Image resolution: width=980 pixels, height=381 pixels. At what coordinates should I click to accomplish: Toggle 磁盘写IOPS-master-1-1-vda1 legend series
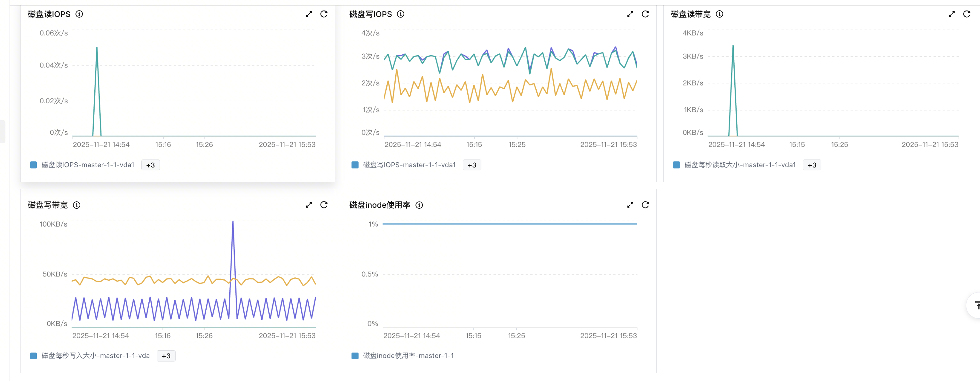[409, 165]
